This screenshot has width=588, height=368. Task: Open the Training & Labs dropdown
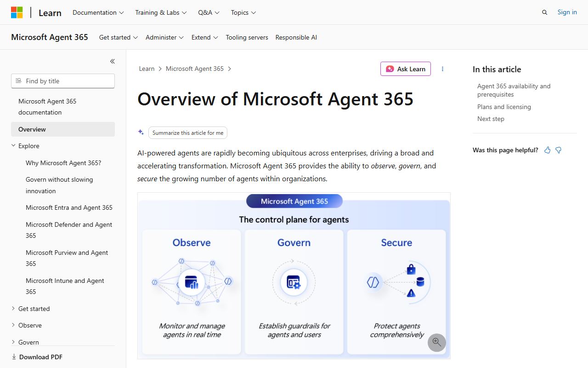pos(161,12)
